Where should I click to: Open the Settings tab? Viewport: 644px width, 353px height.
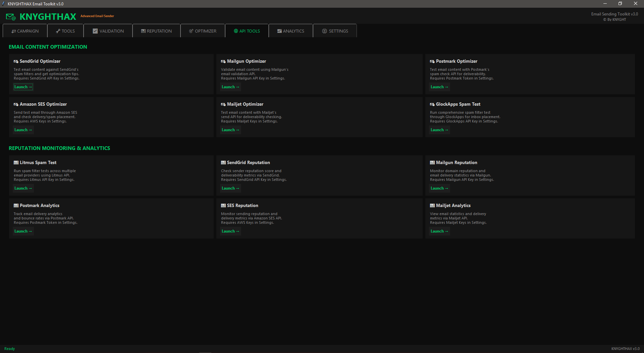click(x=335, y=31)
